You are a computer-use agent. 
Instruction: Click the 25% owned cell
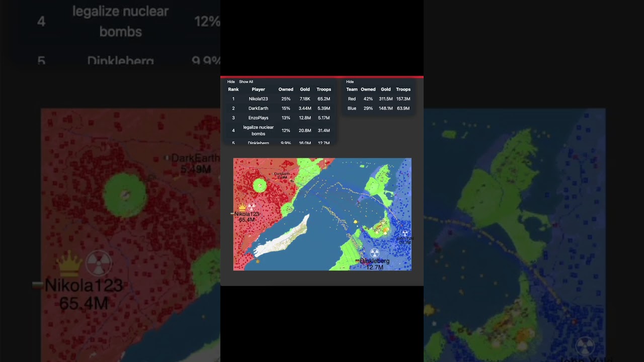286,99
